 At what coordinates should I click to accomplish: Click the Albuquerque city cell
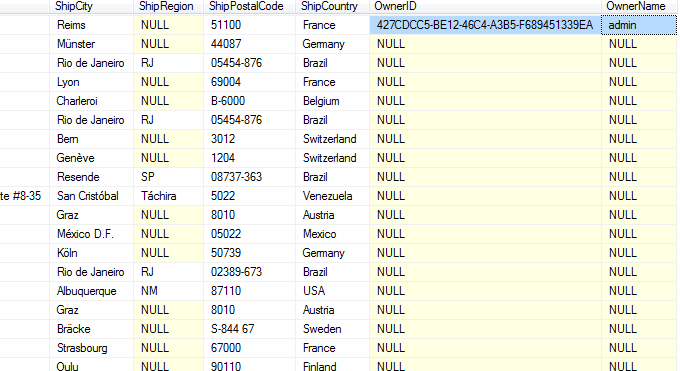coord(92,291)
